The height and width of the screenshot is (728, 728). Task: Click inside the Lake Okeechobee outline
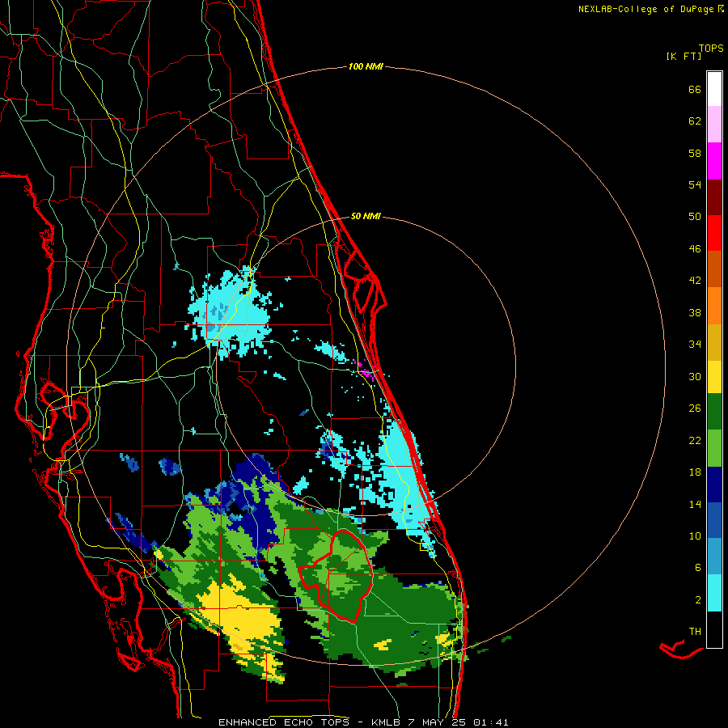click(343, 576)
